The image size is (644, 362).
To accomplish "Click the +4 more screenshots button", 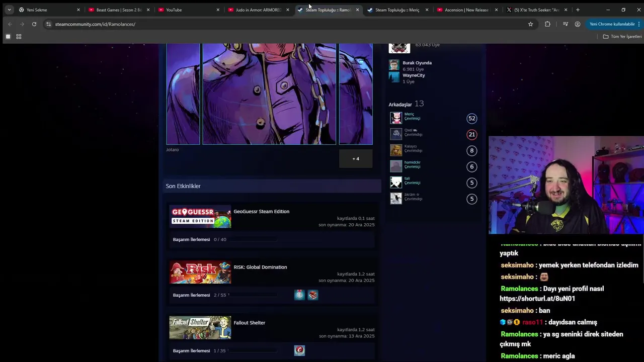I will [x=356, y=158].
